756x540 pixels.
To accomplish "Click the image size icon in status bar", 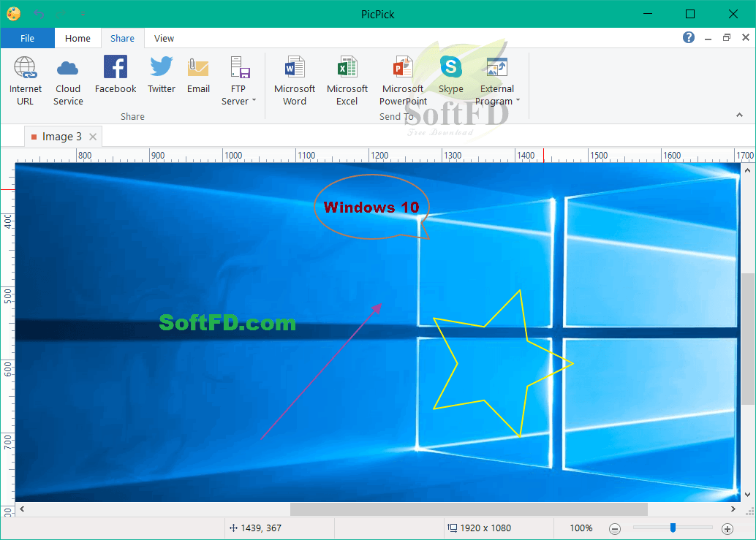I will (453, 528).
